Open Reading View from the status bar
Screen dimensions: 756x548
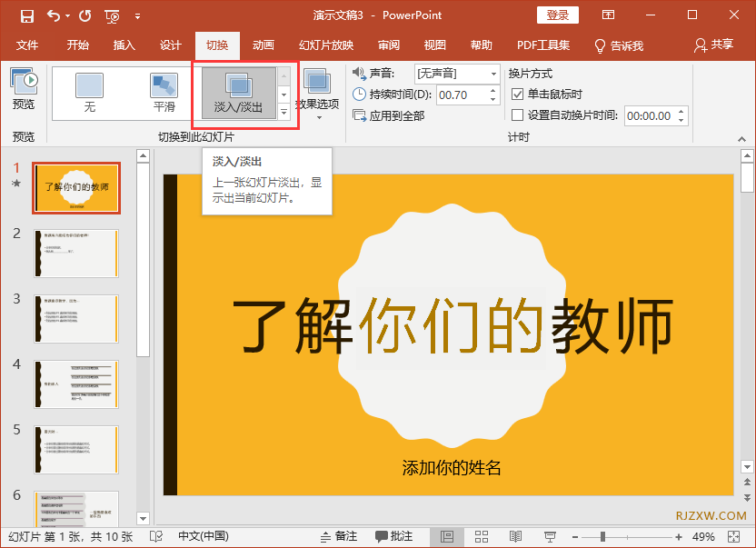(515, 536)
